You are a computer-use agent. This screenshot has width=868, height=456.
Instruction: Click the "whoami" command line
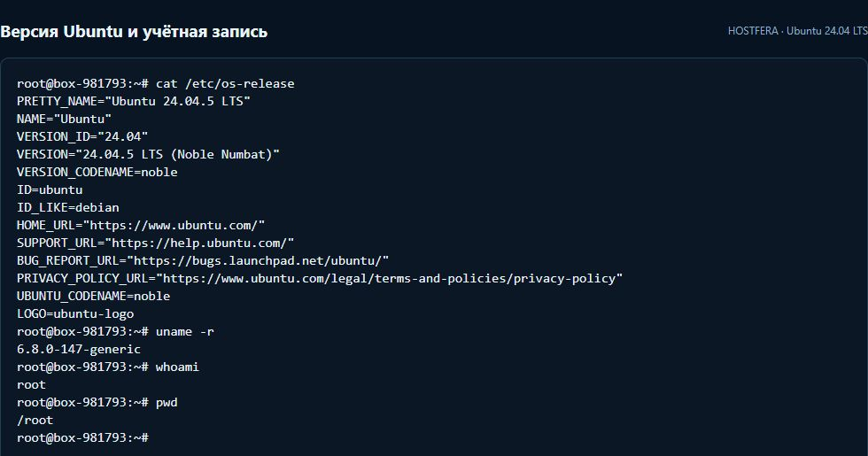pyautogui.click(x=108, y=367)
